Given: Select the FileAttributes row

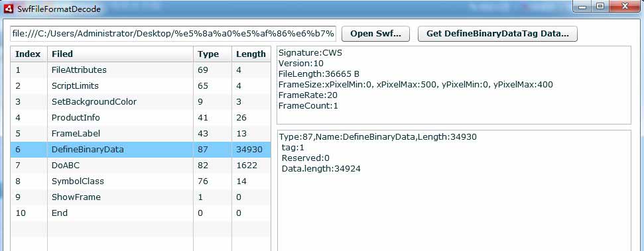Looking at the screenshot, I should (x=141, y=70).
